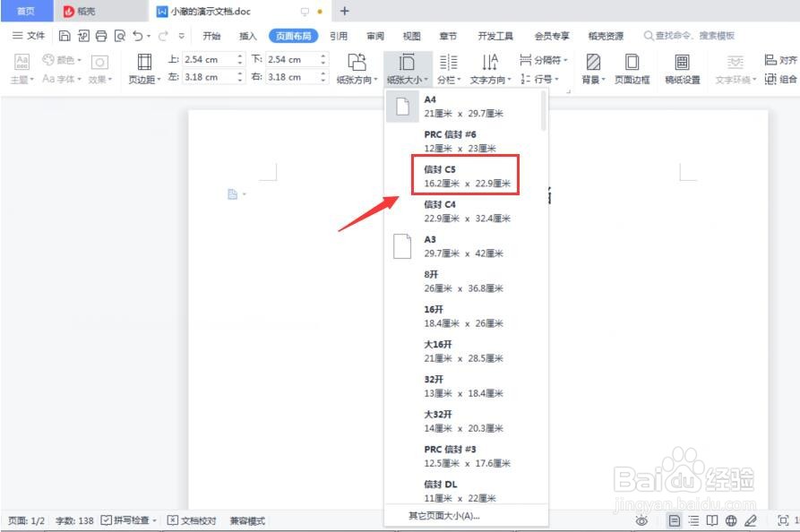Switch to outline view icon in status bar

point(693,520)
